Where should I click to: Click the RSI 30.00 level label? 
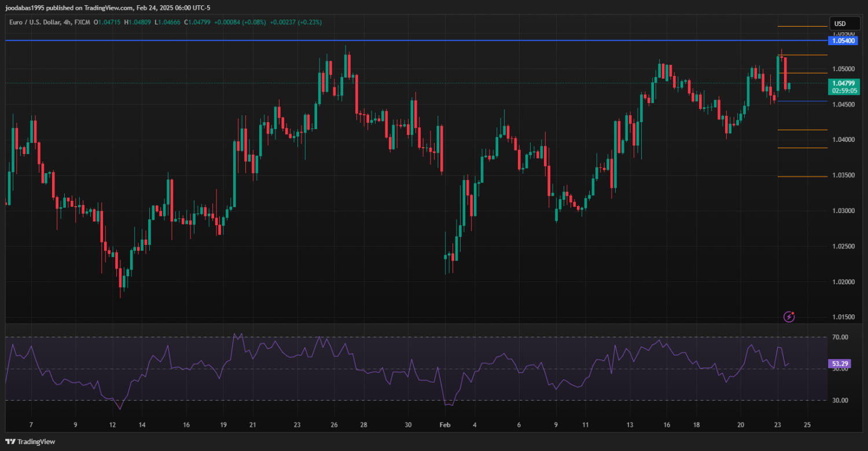840,400
